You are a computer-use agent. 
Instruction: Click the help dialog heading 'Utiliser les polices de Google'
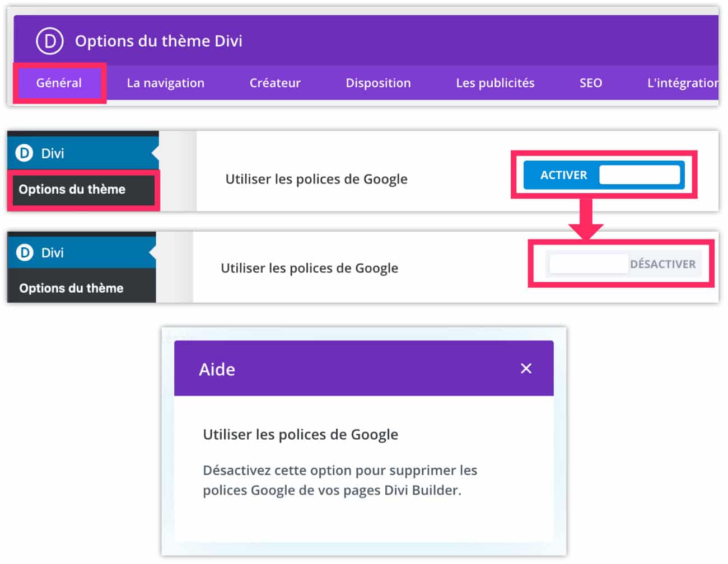click(300, 434)
